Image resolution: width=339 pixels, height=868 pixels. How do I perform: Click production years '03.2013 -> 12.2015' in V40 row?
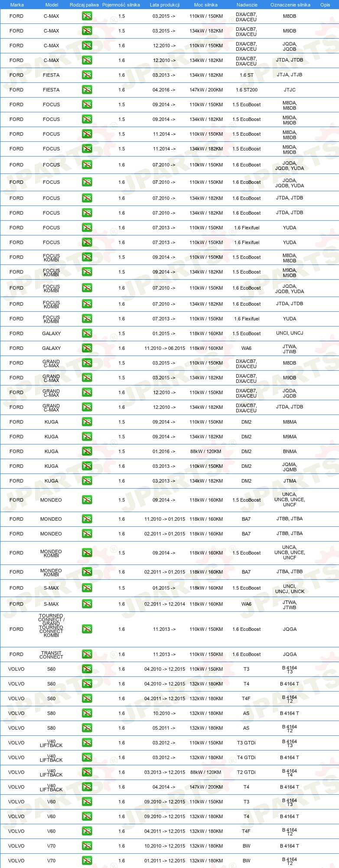(x=165, y=772)
